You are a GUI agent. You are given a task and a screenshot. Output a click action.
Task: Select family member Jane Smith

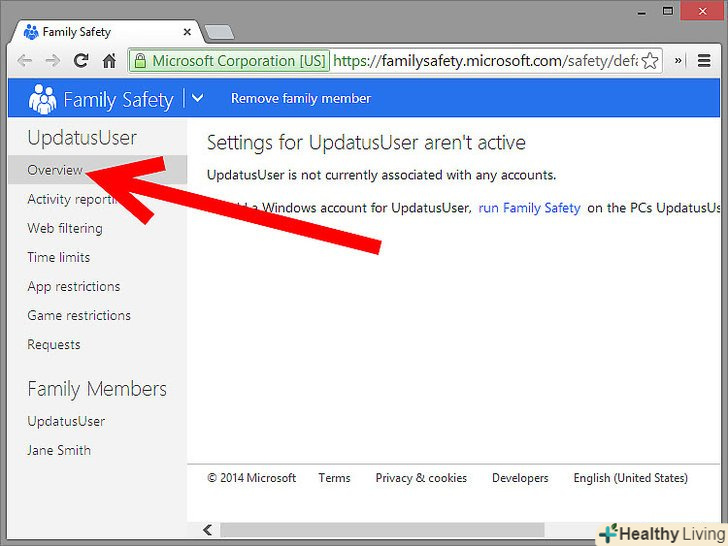click(x=59, y=450)
